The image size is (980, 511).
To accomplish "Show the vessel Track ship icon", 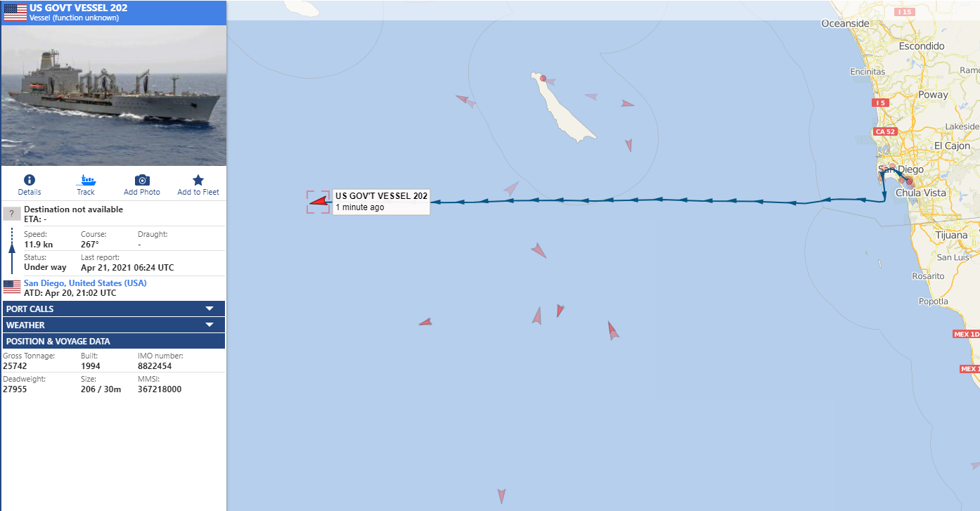I will click(86, 180).
